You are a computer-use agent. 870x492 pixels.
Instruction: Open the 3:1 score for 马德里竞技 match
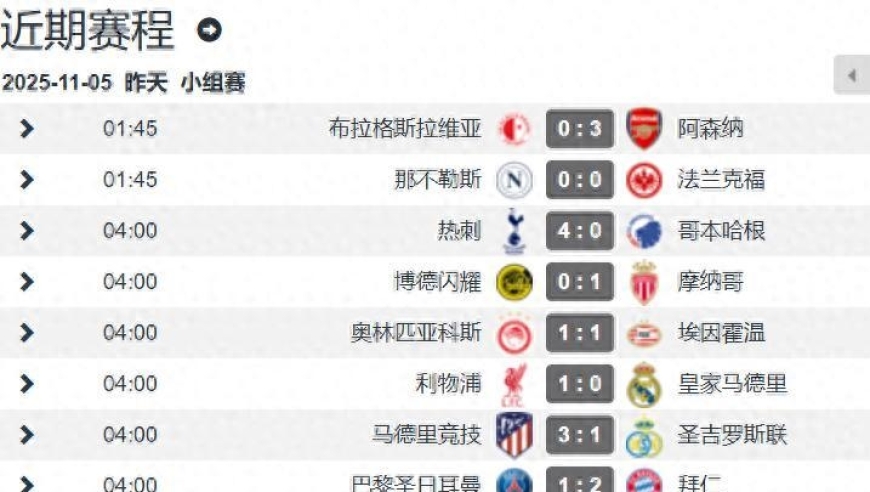pos(580,435)
